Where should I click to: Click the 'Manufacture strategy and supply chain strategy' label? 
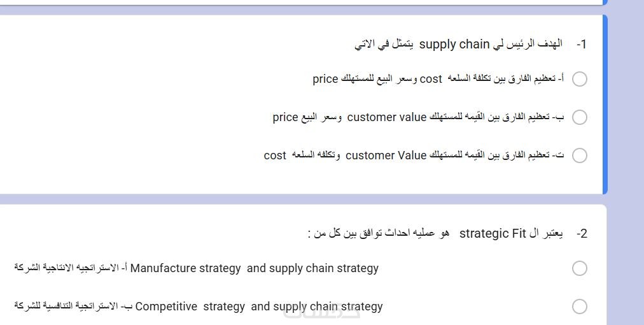coord(196,268)
